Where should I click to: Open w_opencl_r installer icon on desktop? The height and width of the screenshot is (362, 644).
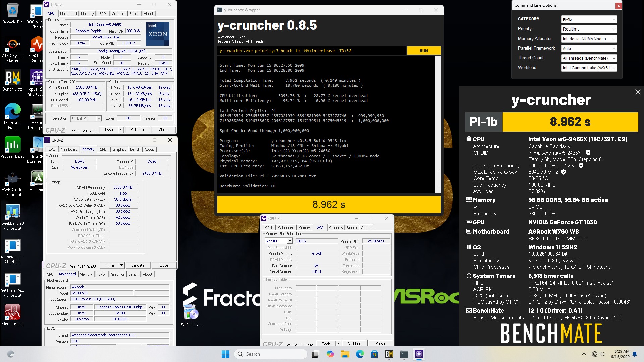pos(191,315)
